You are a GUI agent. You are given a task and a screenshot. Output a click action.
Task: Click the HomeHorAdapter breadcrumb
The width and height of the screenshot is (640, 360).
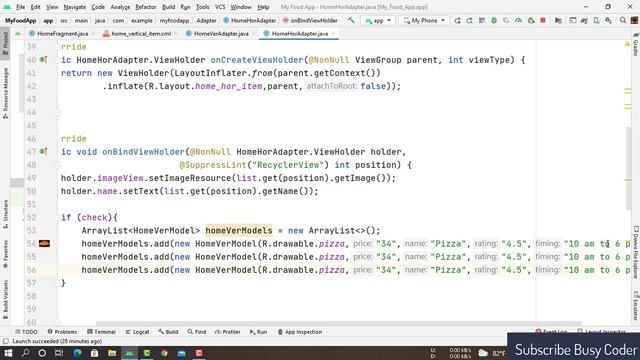click(x=250, y=20)
